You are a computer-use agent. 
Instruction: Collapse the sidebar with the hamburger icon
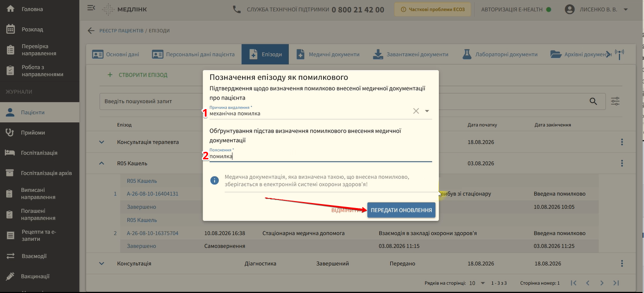(x=91, y=8)
